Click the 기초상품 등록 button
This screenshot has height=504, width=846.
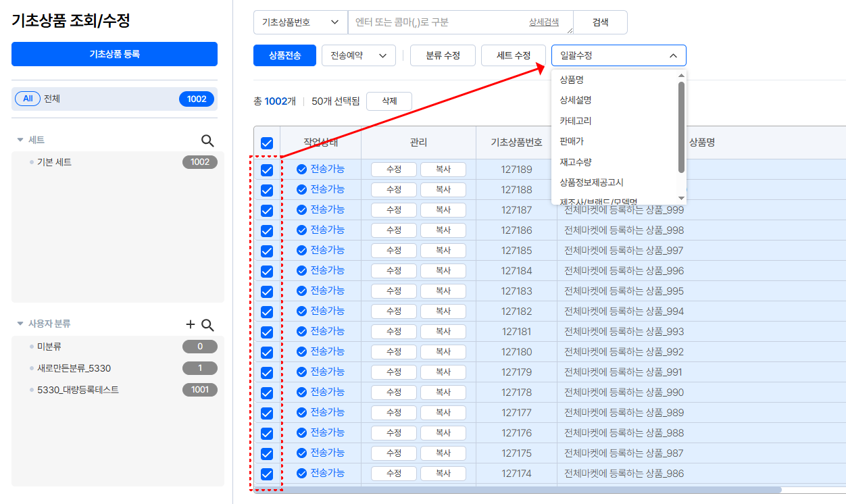pos(114,54)
